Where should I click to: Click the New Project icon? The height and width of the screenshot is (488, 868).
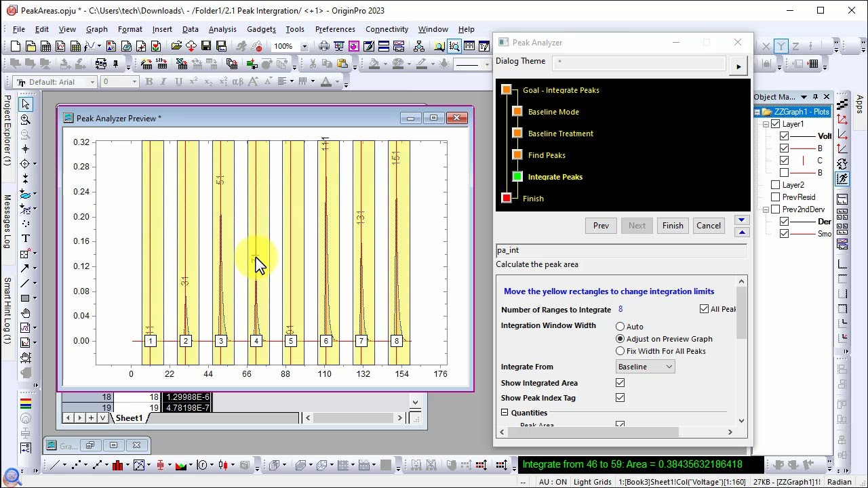pos(16,46)
